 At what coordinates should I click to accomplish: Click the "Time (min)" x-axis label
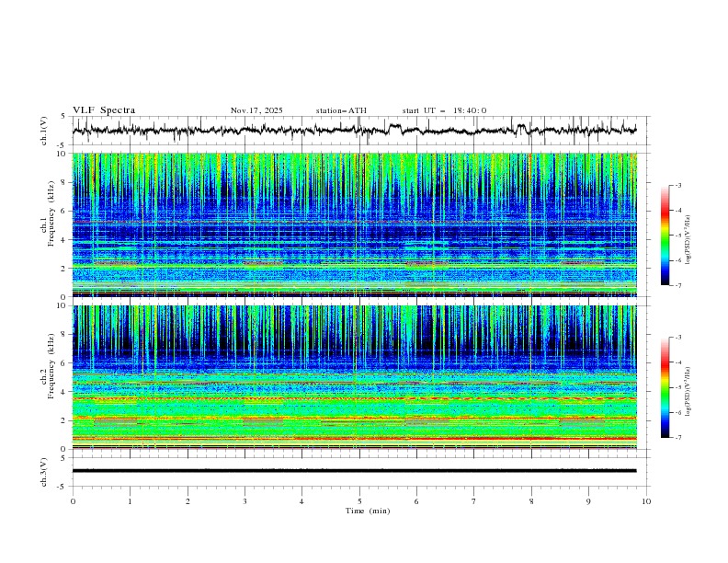368,511
